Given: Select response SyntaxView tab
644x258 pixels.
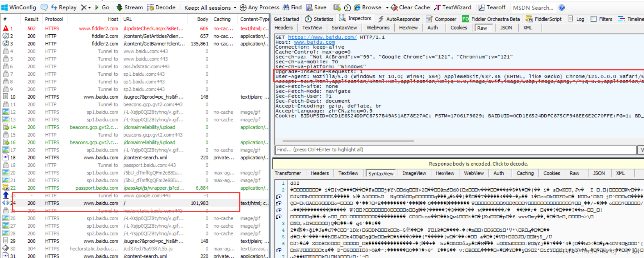Looking at the screenshot, I should (x=381, y=173).
